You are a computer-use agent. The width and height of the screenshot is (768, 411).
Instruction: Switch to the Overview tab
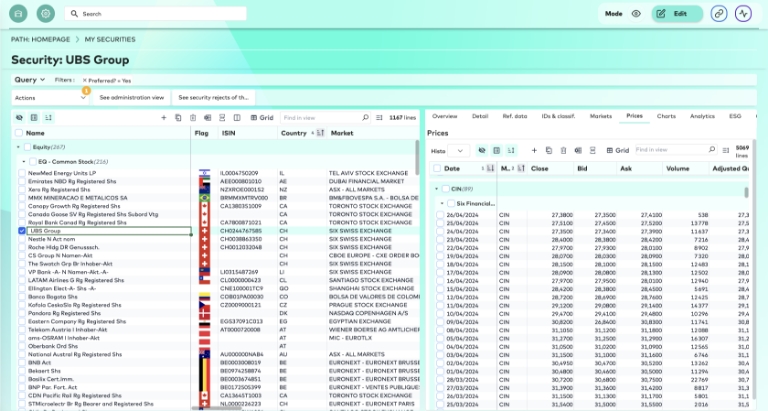tap(444, 116)
